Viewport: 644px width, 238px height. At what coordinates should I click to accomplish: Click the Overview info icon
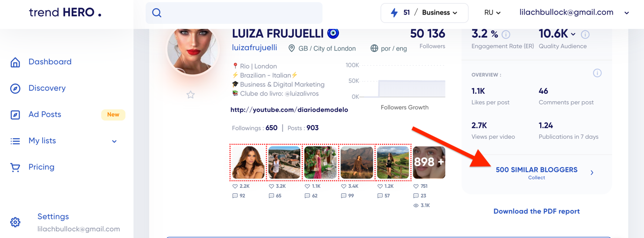pyautogui.click(x=597, y=73)
